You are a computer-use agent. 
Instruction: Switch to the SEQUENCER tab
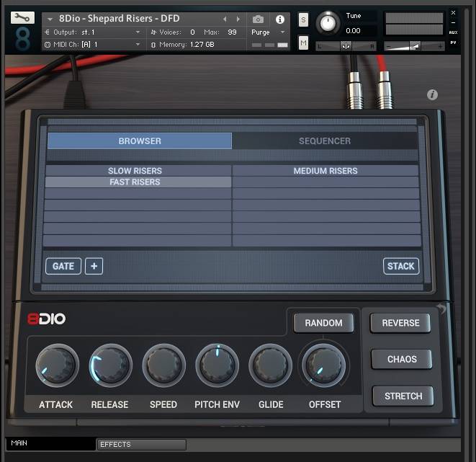325,141
